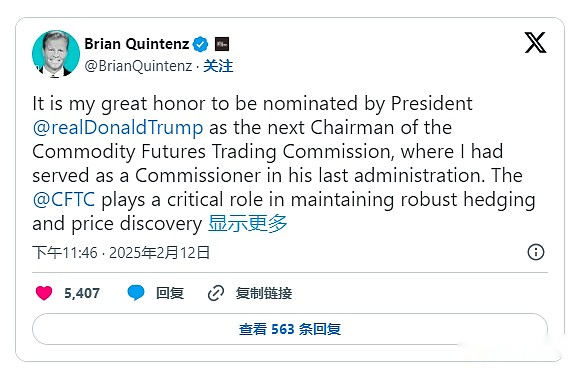Follow the account via 关注

point(218,66)
